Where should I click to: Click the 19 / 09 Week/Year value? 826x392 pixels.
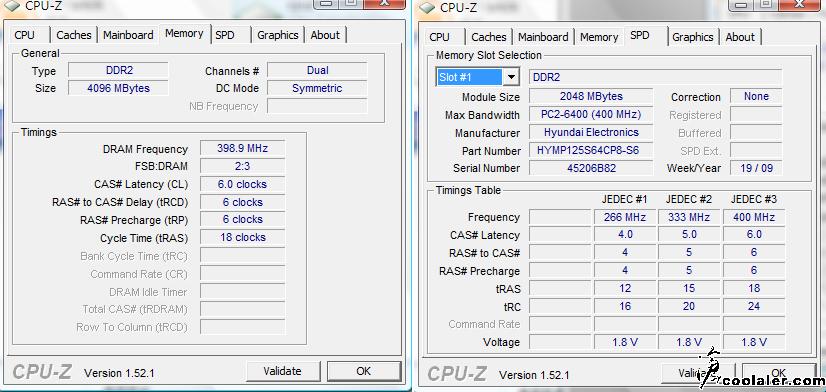click(x=756, y=168)
